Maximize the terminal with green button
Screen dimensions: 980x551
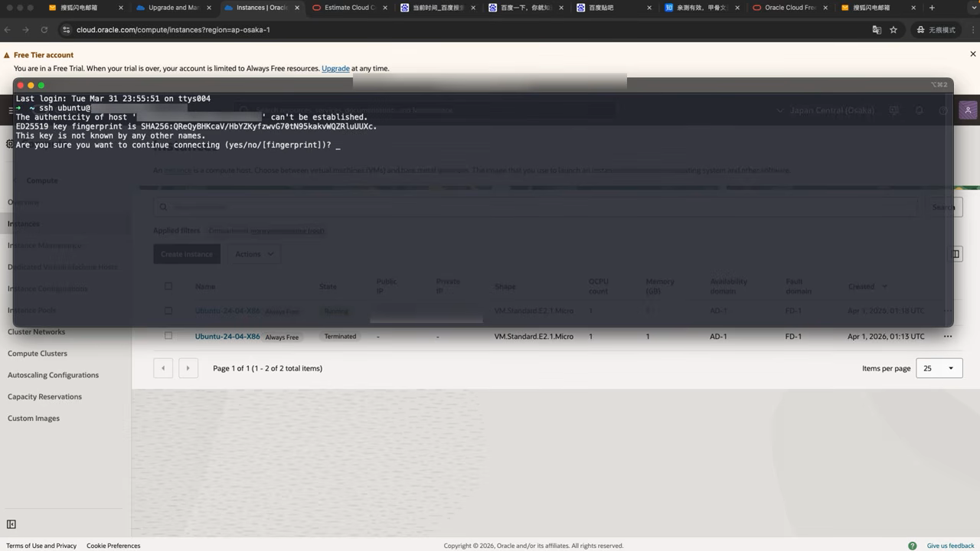(41, 85)
